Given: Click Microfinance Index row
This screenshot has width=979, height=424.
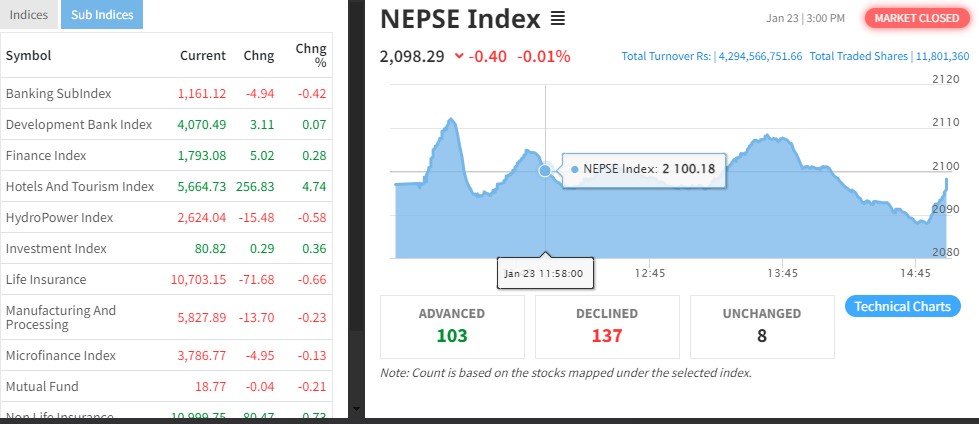Looking at the screenshot, I should pyautogui.click(x=61, y=355).
